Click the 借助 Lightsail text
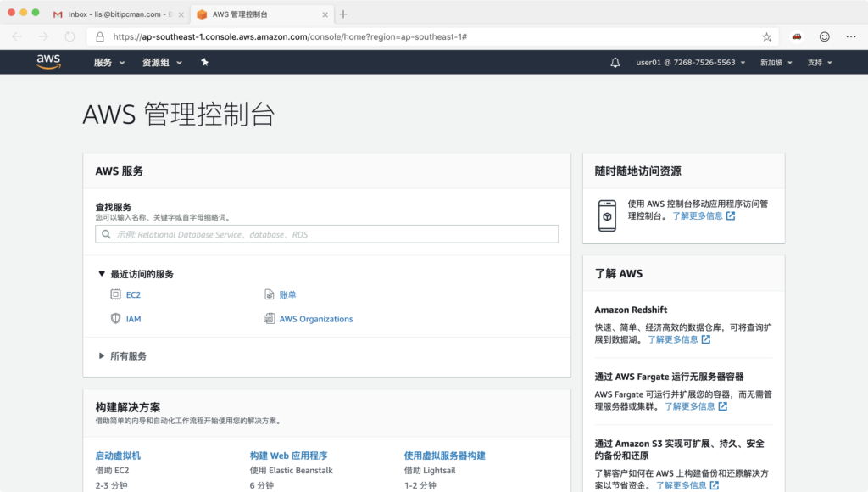This screenshot has width=868, height=492. [x=430, y=471]
